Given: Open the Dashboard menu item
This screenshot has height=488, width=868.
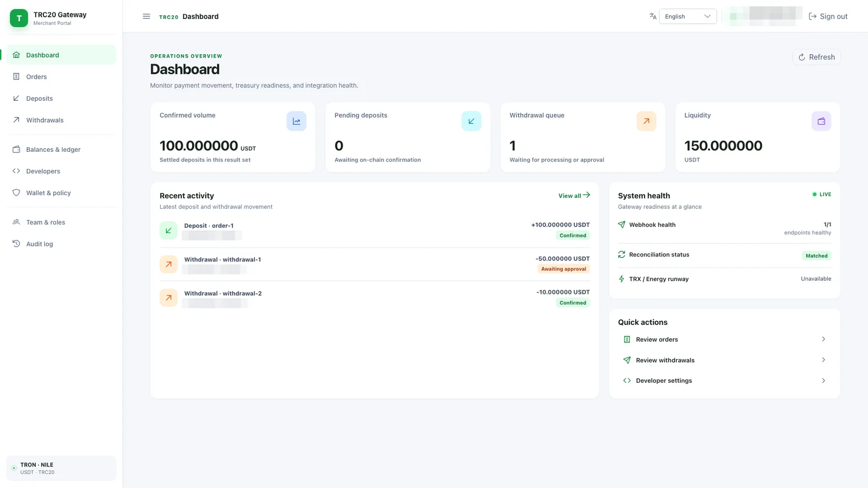Looking at the screenshot, I should tap(61, 55).
